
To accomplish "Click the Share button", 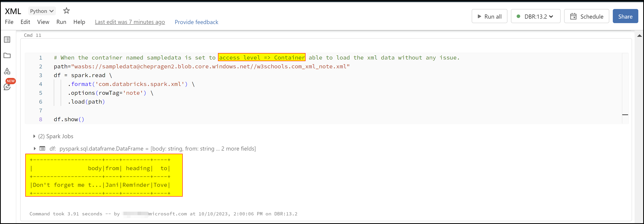I will [x=625, y=16].
